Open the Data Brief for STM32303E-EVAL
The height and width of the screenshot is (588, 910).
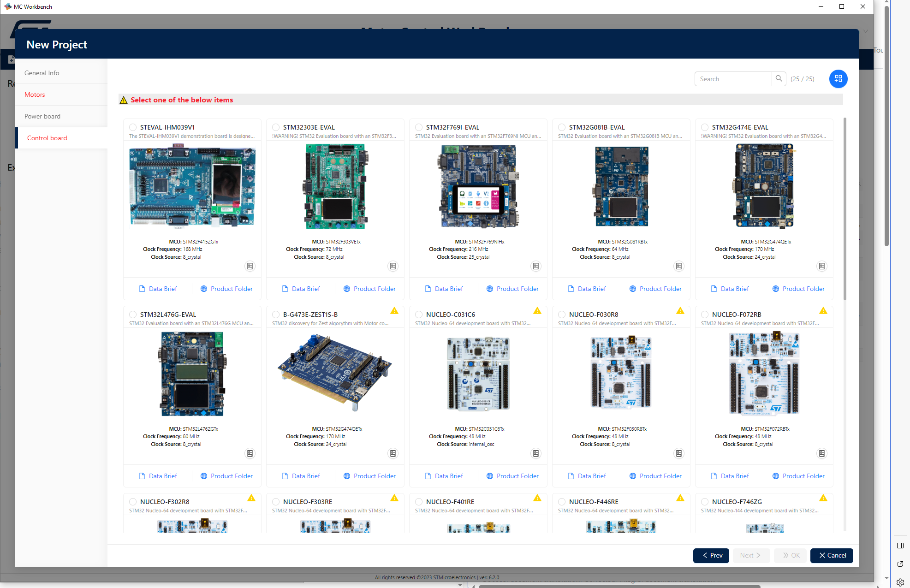pyautogui.click(x=301, y=288)
